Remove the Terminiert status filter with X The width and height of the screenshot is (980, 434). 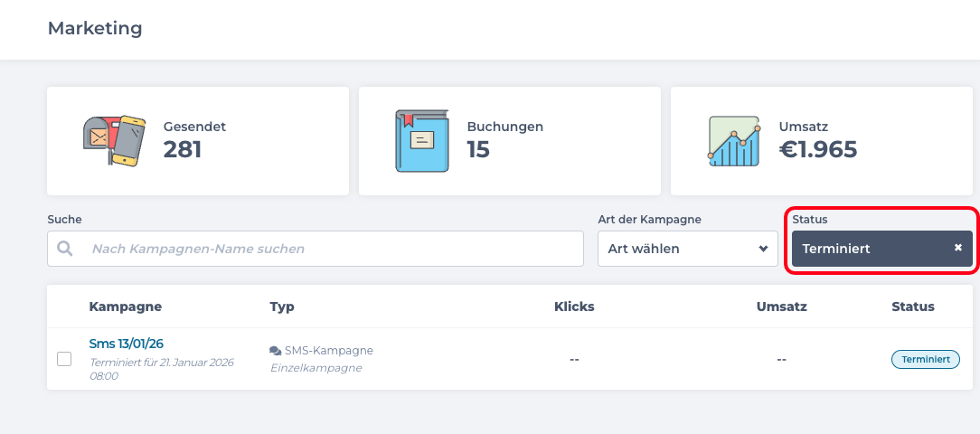click(957, 248)
